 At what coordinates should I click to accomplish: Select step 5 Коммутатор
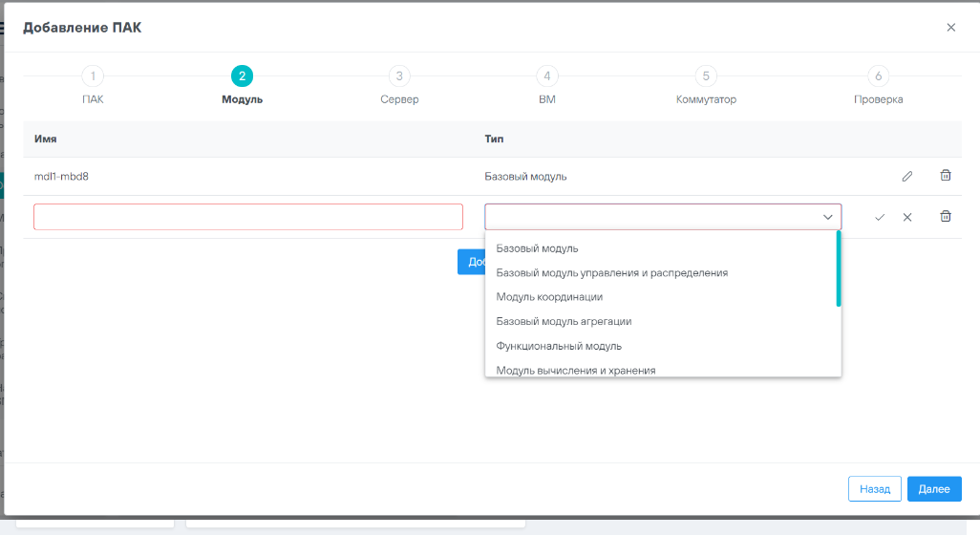pos(706,76)
